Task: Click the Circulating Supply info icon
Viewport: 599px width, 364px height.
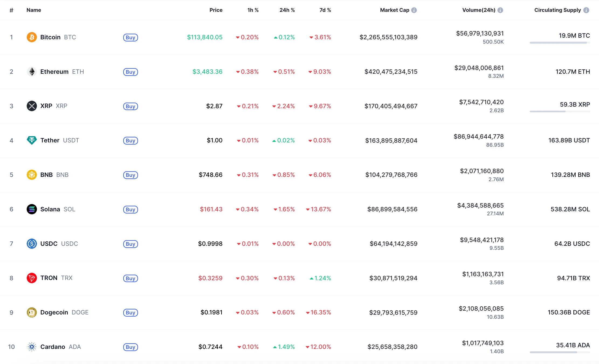Action: pyautogui.click(x=586, y=10)
